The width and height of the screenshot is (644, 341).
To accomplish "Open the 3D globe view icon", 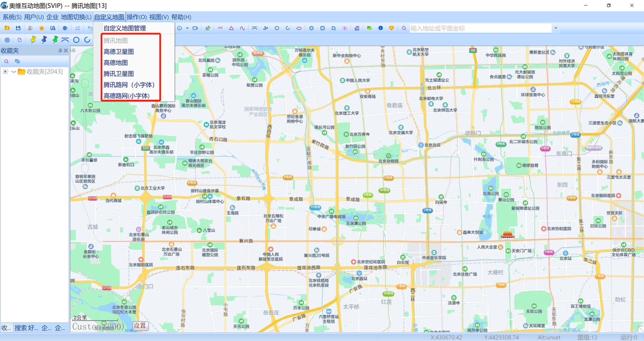I will [65, 28].
